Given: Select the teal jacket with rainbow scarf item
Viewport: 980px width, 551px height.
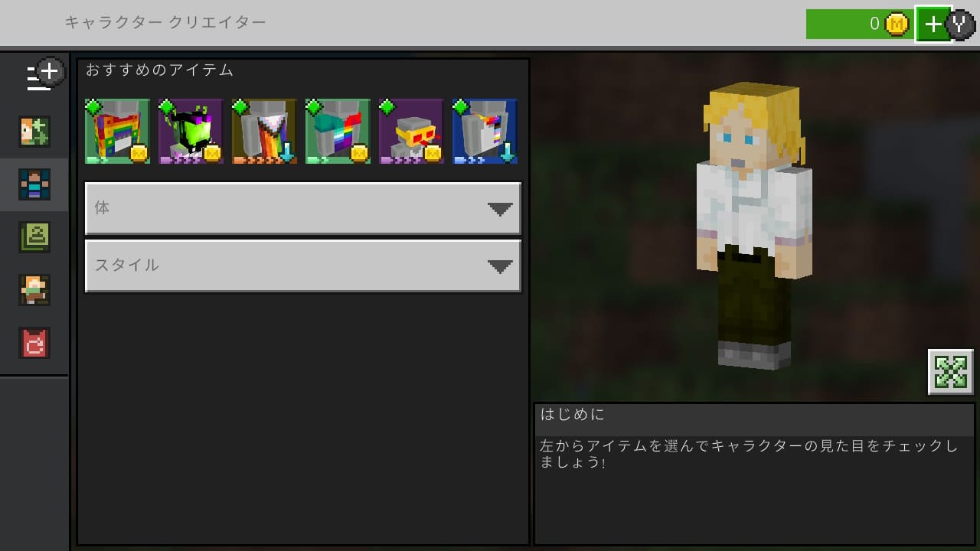Looking at the screenshot, I should coord(338,131).
